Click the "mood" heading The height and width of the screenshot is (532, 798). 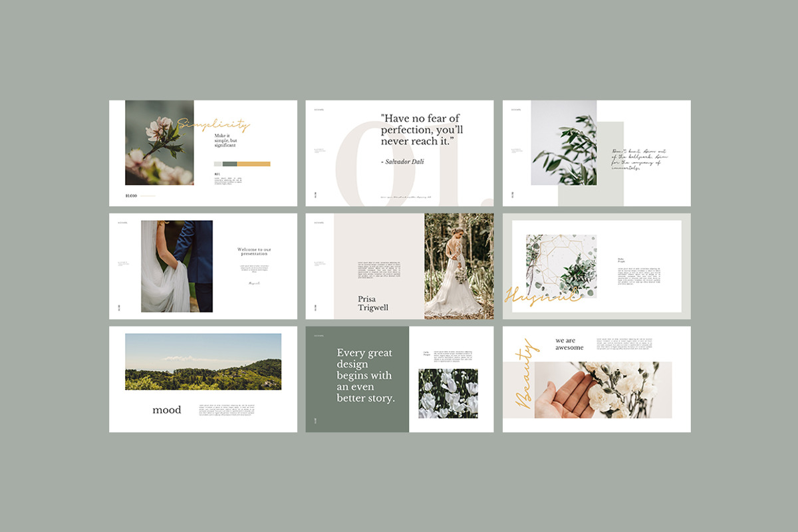[x=167, y=410]
